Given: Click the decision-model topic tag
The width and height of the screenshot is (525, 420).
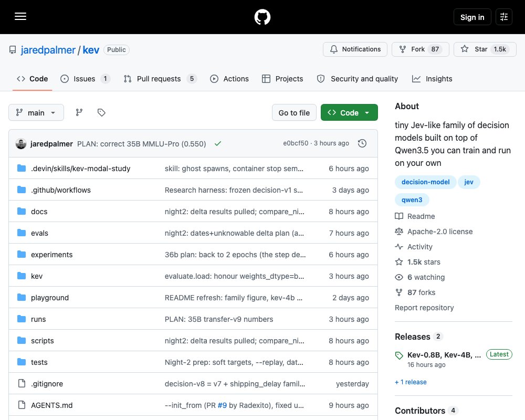Looking at the screenshot, I should 425,182.
